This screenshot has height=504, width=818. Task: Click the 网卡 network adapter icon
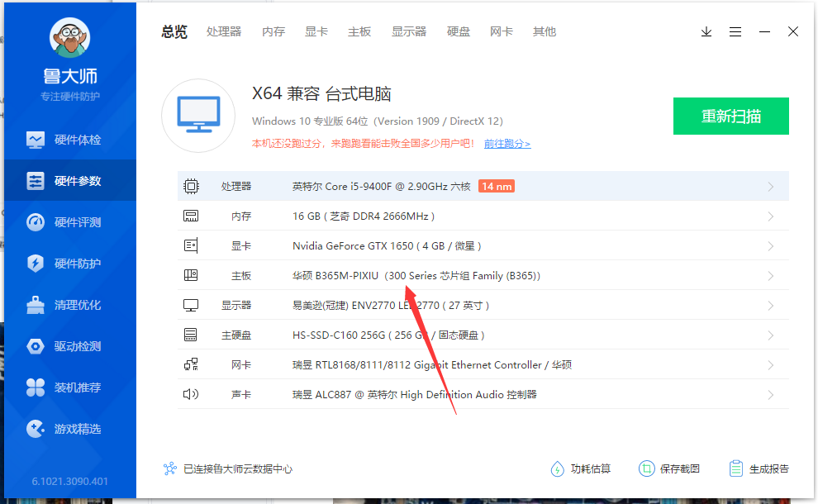191,364
